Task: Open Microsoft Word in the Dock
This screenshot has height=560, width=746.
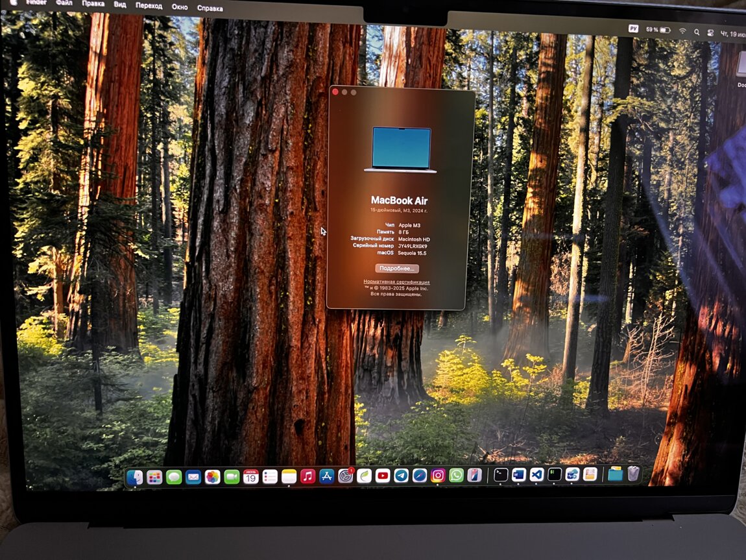Action: 518,474
